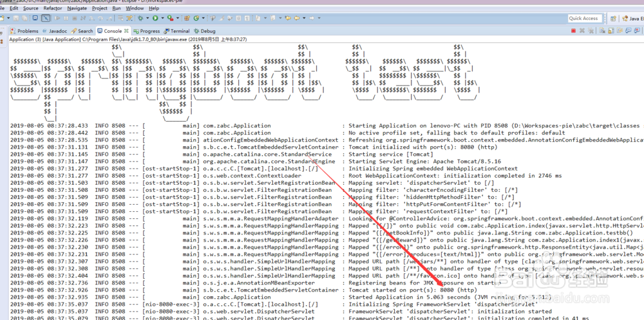
Task: Open the Edit menu
Action: click(x=14, y=8)
